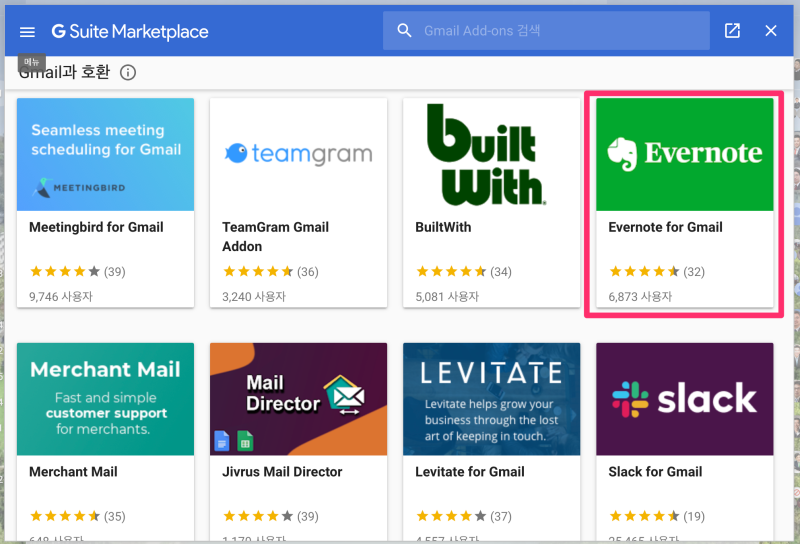Open the hamburger main menu

click(x=27, y=32)
